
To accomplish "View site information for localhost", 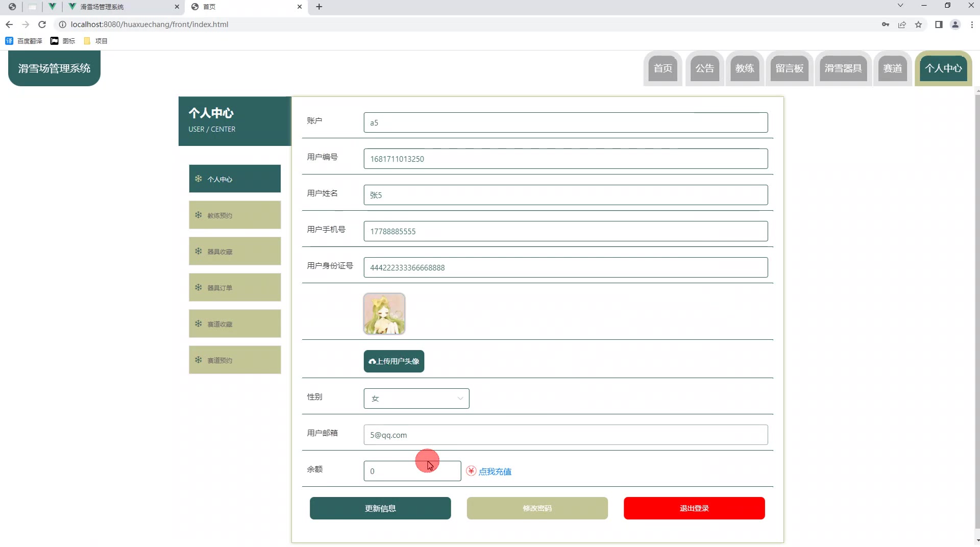I will click(63, 24).
